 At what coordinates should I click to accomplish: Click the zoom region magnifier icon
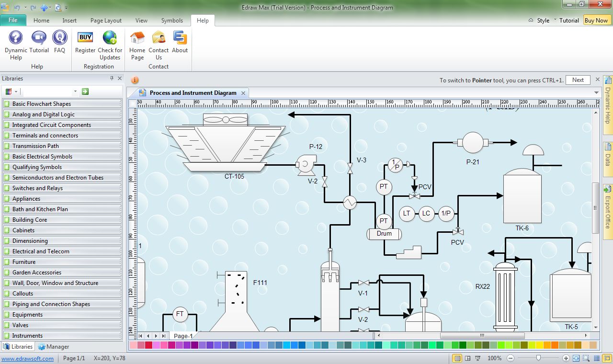[586, 358]
